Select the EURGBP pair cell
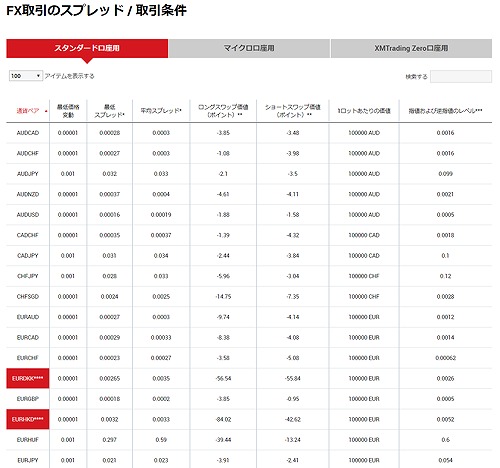This screenshot has height=468, width=500. tap(28, 399)
